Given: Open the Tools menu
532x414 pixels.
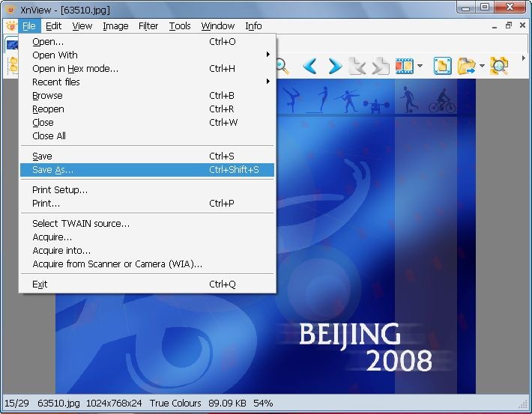Looking at the screenshot, I should point(180,26).
